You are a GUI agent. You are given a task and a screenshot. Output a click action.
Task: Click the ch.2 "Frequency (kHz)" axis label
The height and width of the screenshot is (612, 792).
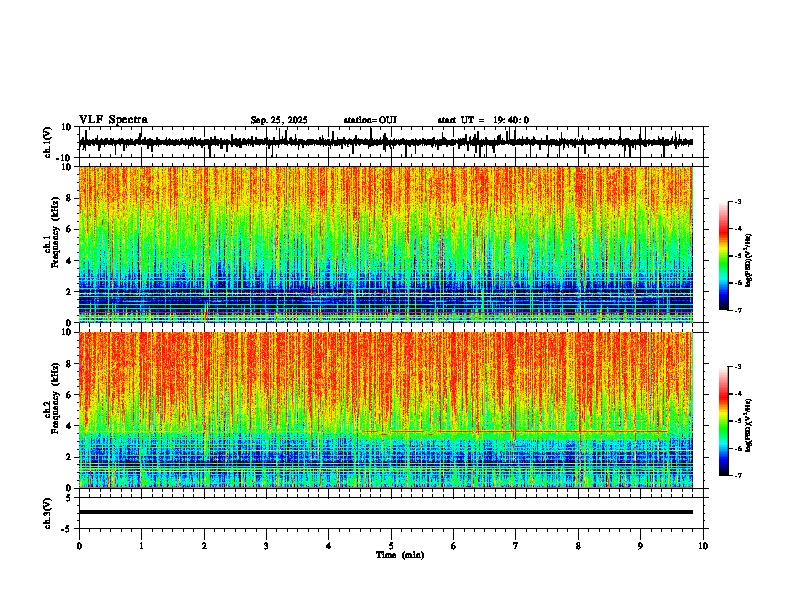click(x=55, y=398)
